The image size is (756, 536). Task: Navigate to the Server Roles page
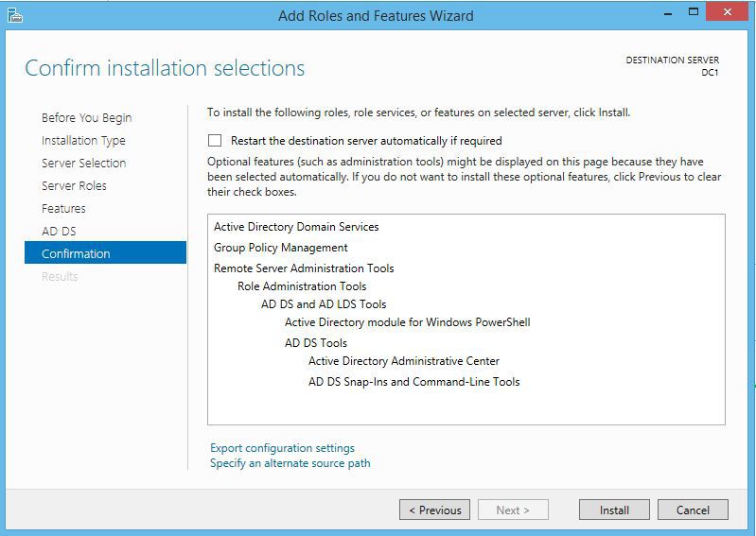click(x=74, y=186)
